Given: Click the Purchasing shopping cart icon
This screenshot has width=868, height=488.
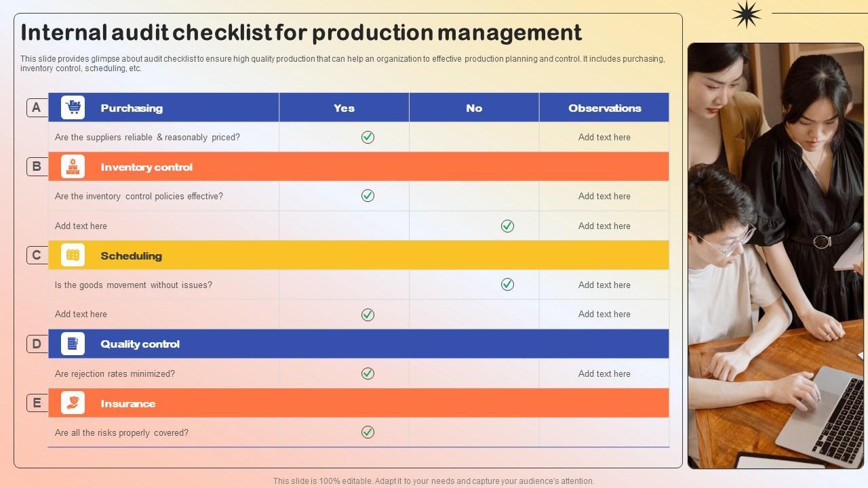Looking at the screenshot, I should [73, 108].
